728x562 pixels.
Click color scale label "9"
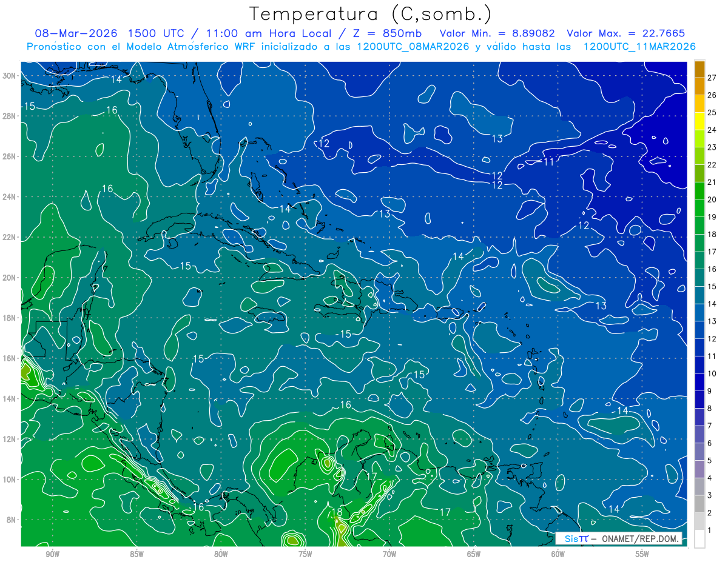[710, 391]
